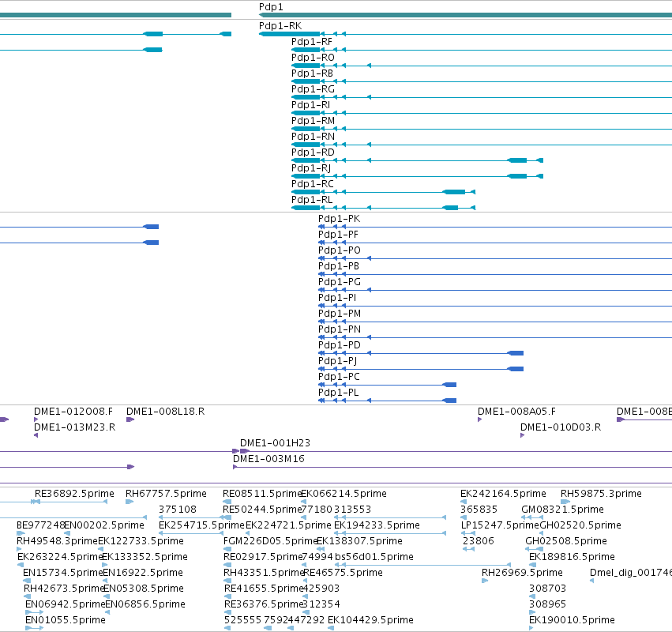Click EST label EK066214.5prime
Image resolution: width=672 pixels, height=632 pixels.
pos(344,494)
